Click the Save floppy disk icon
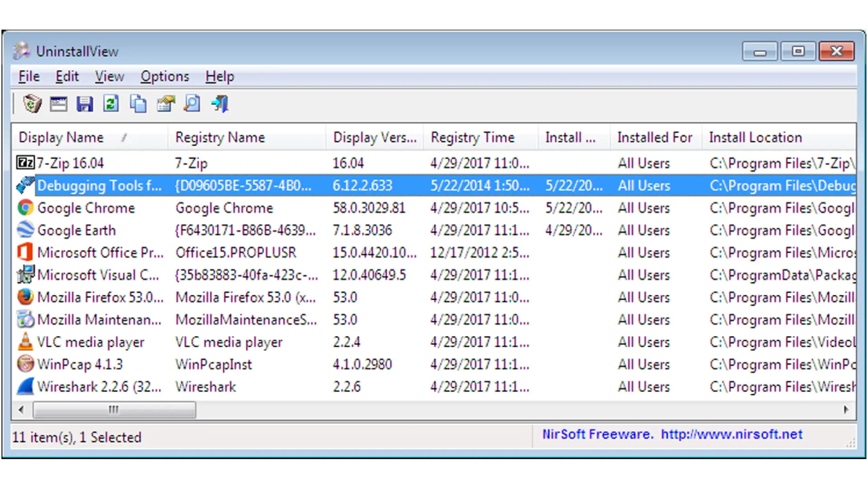868x488 pixels. [x=85, y=104]
